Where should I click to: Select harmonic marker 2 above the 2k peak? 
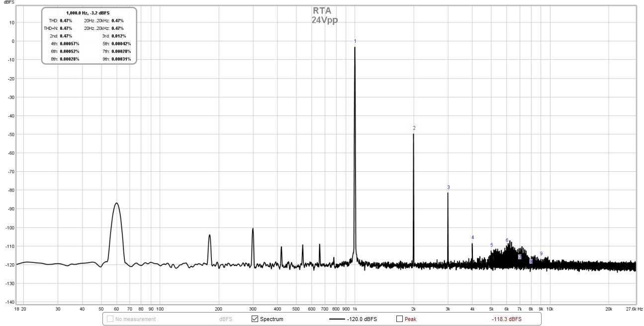pyautogui.click(x=414, y=128)
